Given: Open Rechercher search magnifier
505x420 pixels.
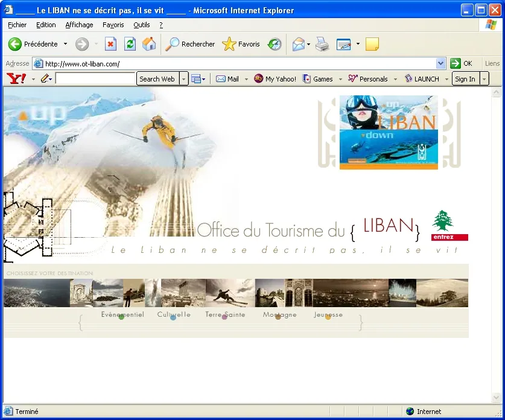Looking at the screenshot, I should point(172,44).
